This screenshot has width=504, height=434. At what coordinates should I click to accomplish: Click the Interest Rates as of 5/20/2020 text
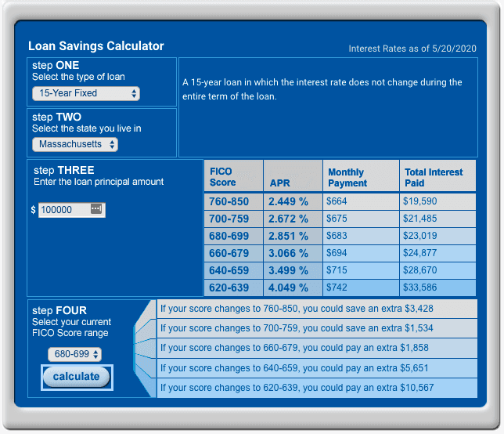(x=412, y=49)
